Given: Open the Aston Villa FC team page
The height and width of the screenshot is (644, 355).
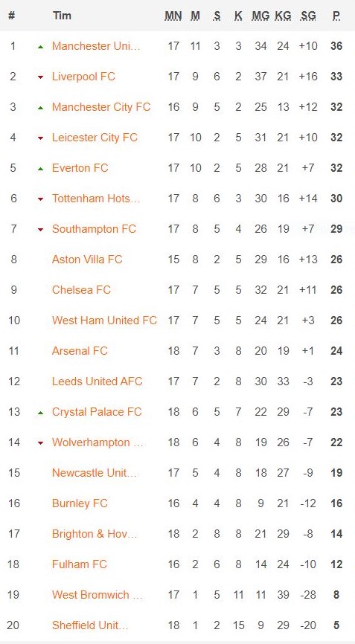Looking at the screenshot, I should pyautogui.click(x=87, y=259).
